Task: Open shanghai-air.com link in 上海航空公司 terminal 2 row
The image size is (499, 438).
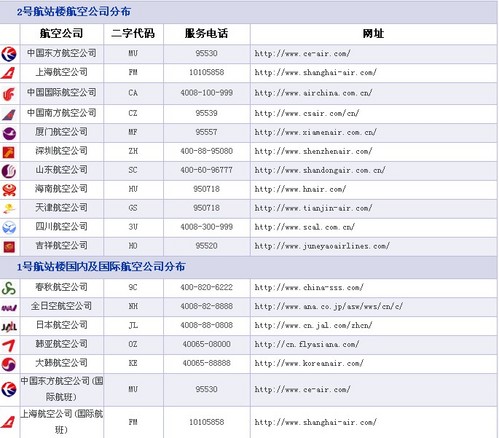Action: pos(315,73)
